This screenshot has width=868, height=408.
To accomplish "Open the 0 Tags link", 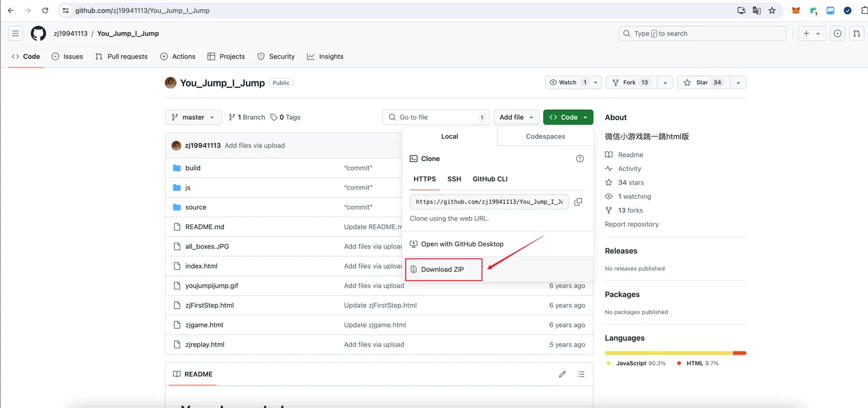I will pyautogui.click(x=285, y=117).
